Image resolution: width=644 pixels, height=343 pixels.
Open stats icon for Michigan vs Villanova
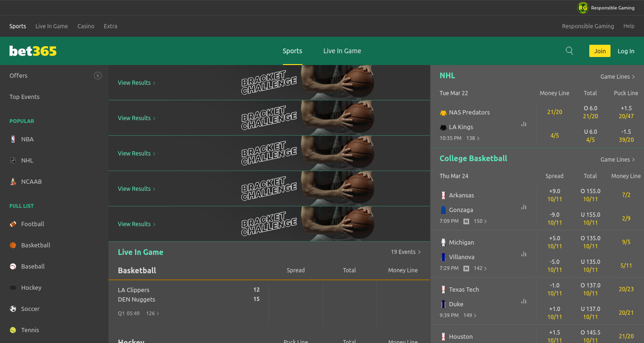click(x=524, y=254)
